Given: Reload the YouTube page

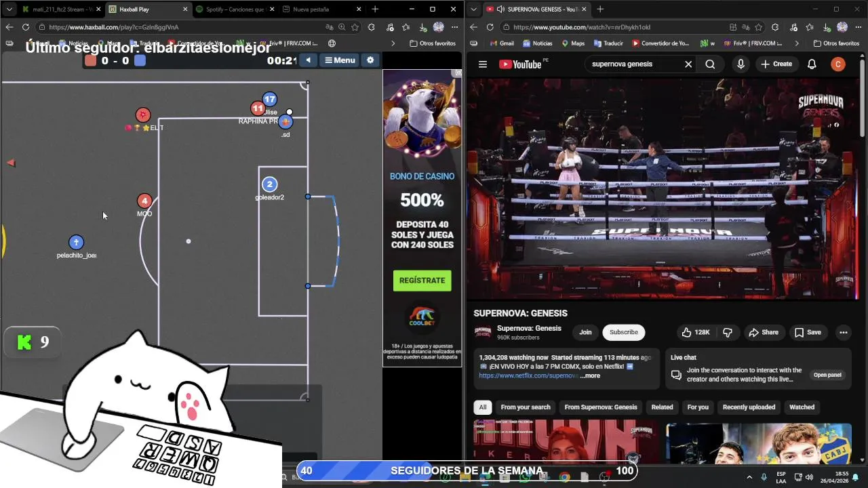Looking at the screenshot, I should click(490, 27).
